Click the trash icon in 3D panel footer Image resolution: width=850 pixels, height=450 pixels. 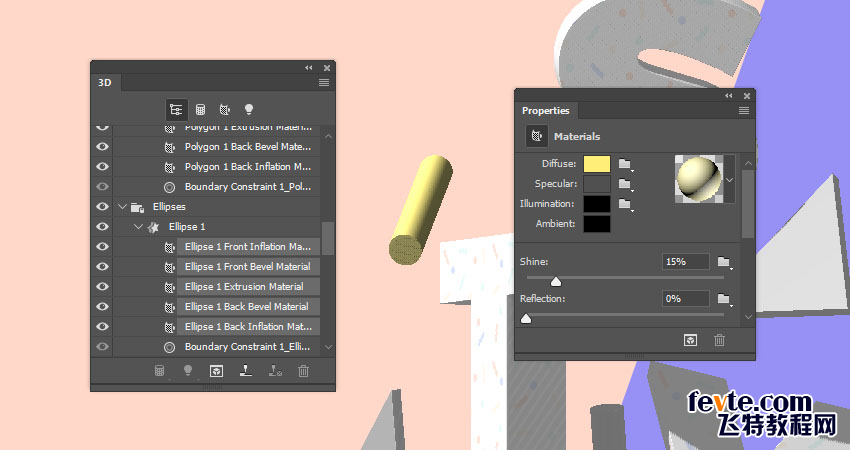(x=304, y=371)
